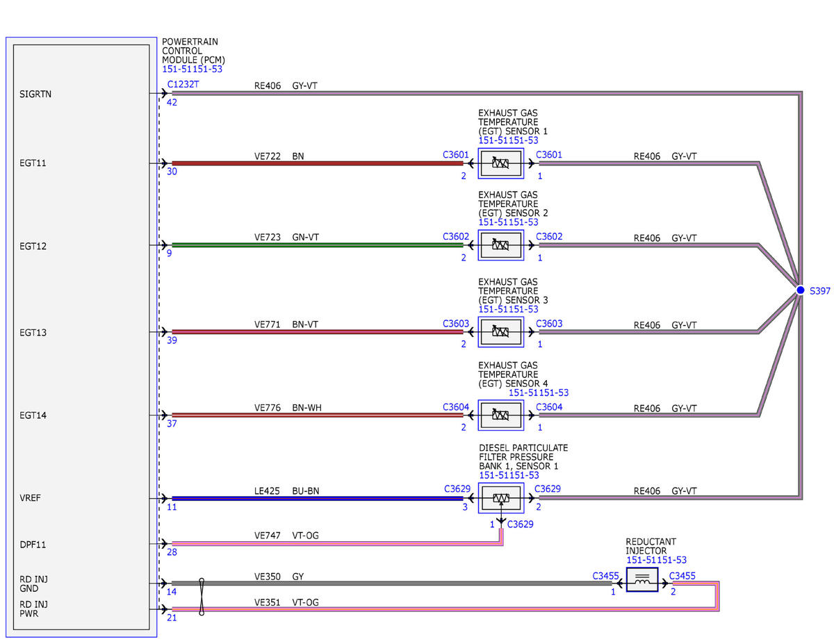
Task: Select the Diesel Particulate Filter Pressure sensor symbol
Action: 501,498
